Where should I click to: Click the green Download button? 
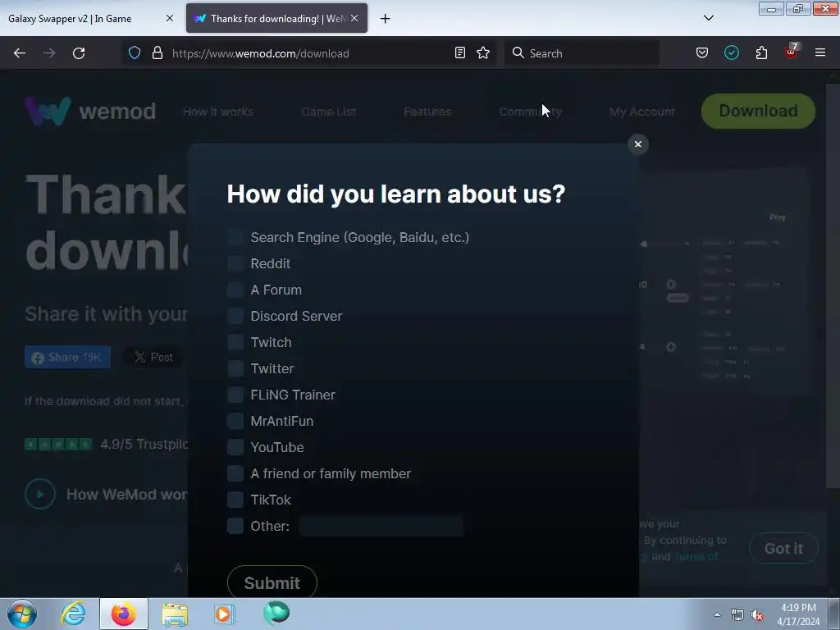tap(758, 111)
